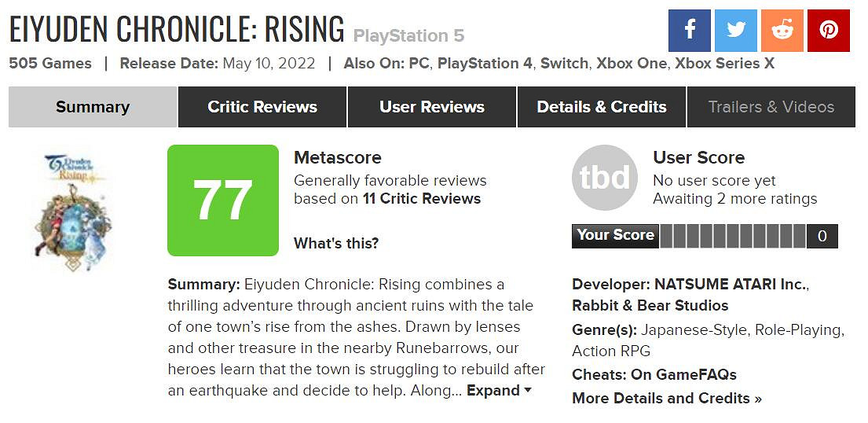
Task: Open the NATSUME ATARI Inc. developer link
Action: tap(730, 285)
